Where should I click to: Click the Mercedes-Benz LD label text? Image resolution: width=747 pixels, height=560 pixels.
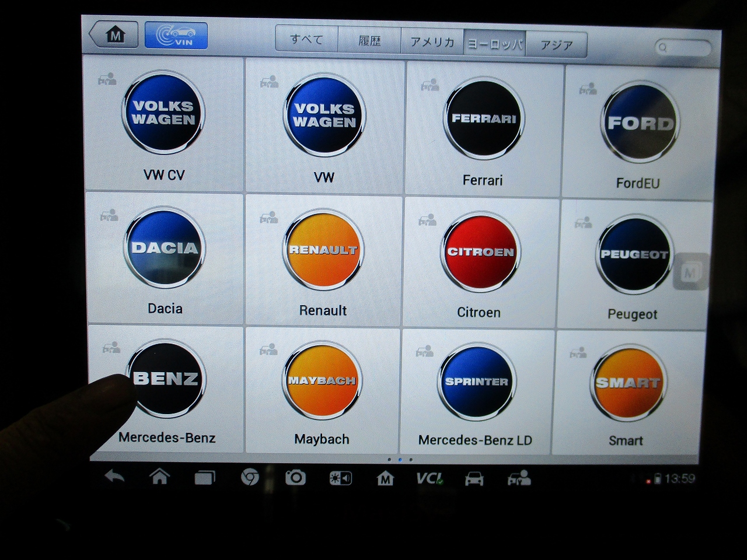coord(475,440)
